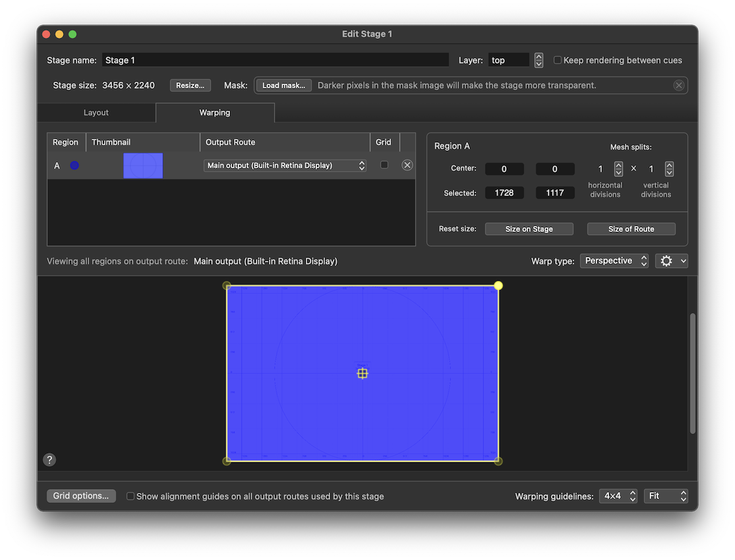Click the Resize button next to stage size
Viewport: 735px width, 560px height.
click(x=190, y=85)
